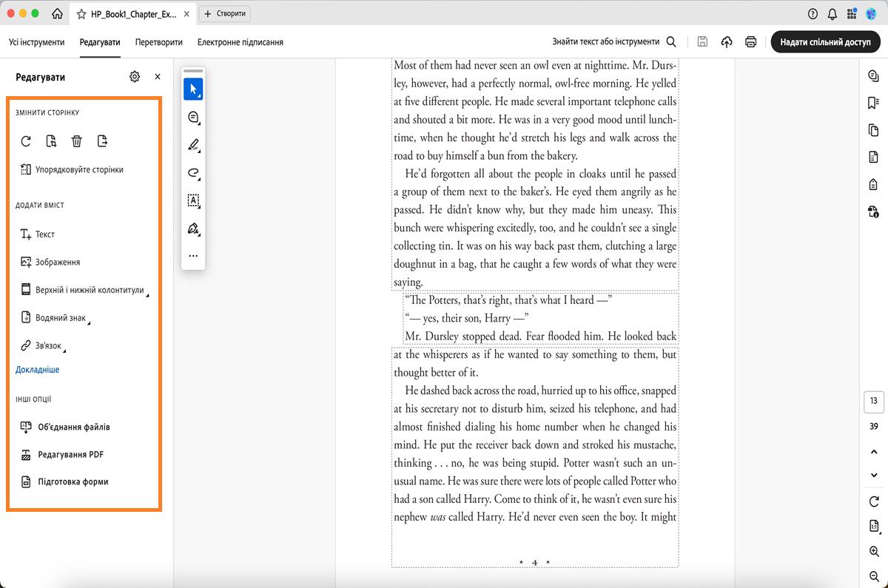Click the print icon
The image size is (888, 588).
click(x=750, y=42)
